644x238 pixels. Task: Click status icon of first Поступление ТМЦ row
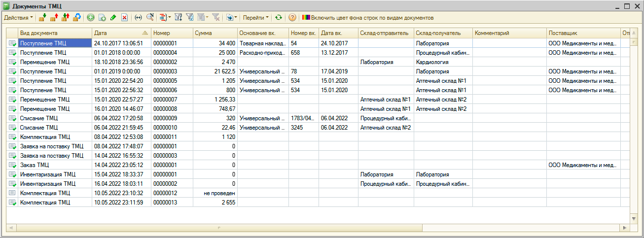coord(12,43)
